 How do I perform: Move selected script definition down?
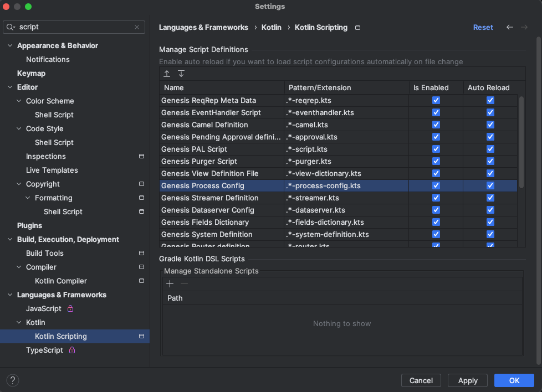[x=181, y=74]
